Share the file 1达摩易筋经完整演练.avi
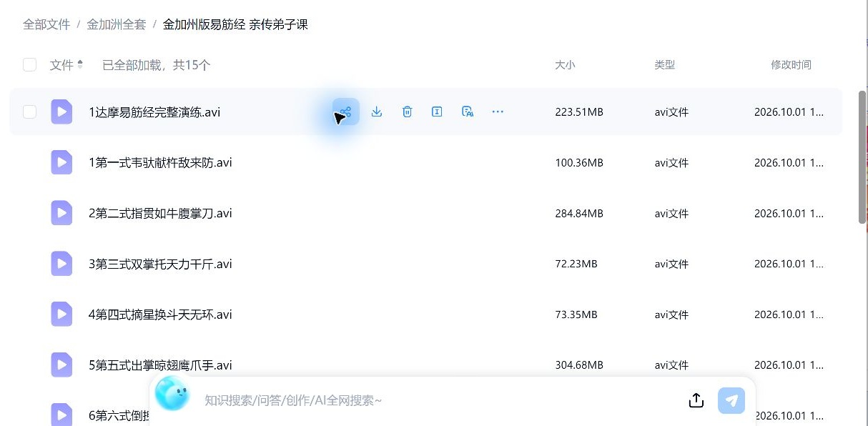This screenshot has width=868, height=426. click(346, 112)
